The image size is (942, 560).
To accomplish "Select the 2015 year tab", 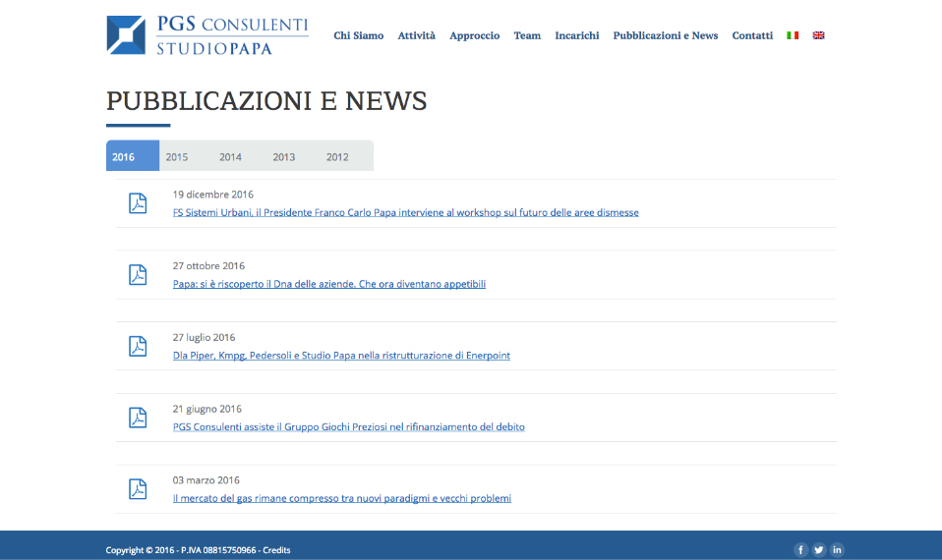I will pos(177,157).
